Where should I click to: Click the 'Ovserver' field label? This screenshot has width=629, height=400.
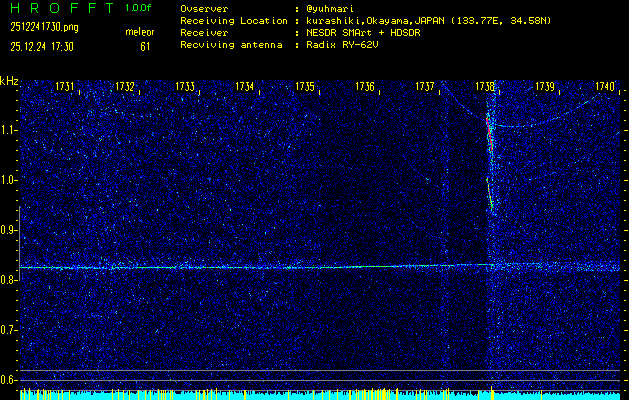tap(204, 9)
